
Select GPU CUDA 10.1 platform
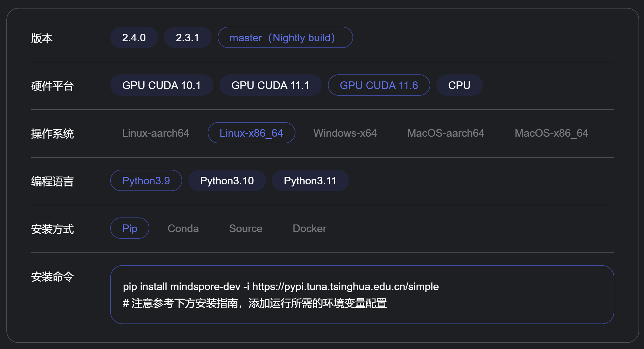(162, 85)
